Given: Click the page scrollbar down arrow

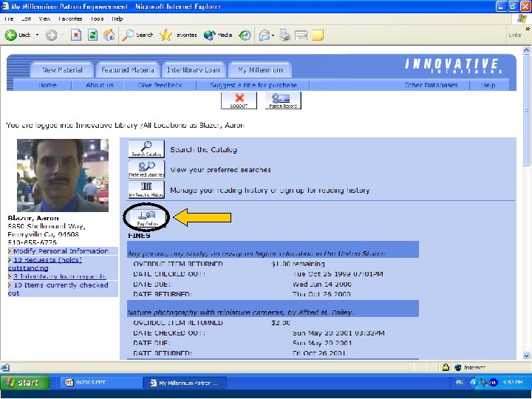Looking at the screenshot, I should pos(526,356).
